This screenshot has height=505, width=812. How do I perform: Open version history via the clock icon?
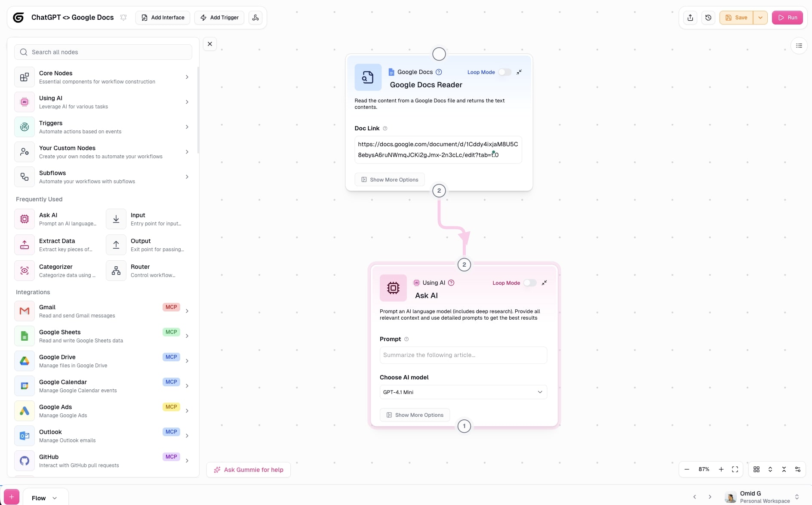point(708,17)
